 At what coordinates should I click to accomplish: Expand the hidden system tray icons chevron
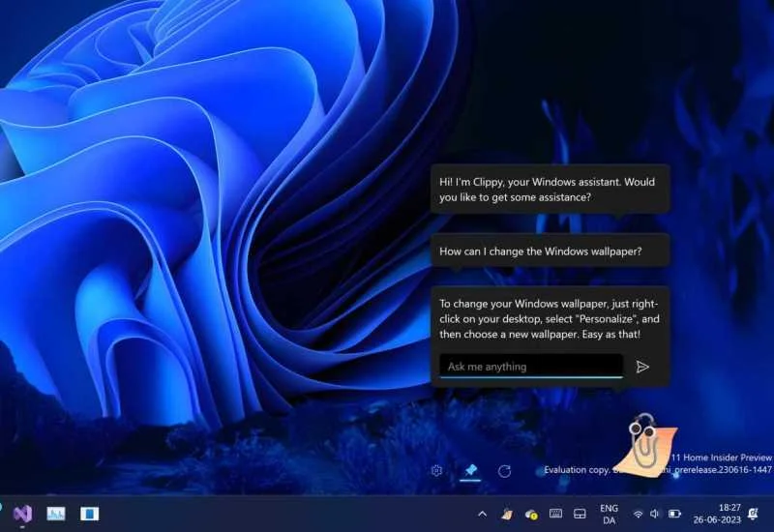(482, 514)
